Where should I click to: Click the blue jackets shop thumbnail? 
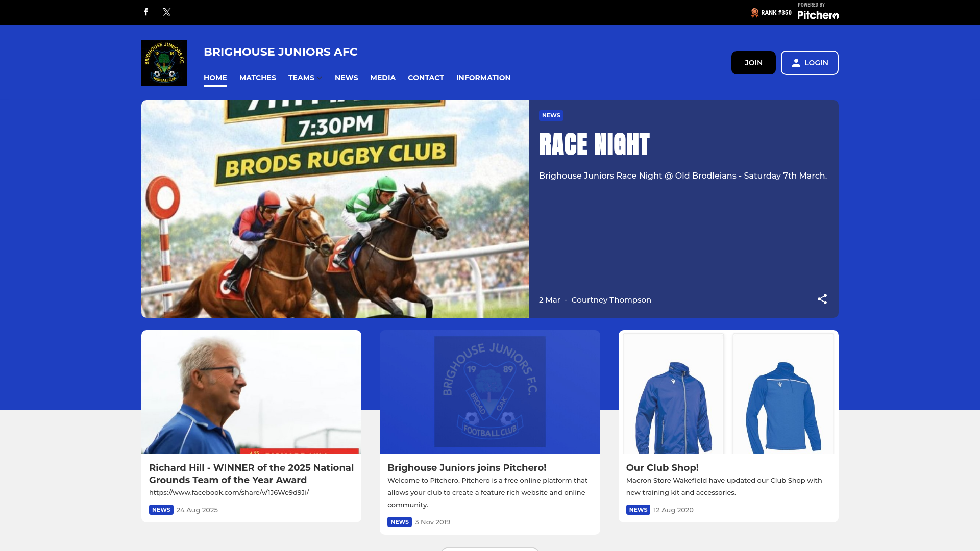pyautogui.click(x=728, y=392)
